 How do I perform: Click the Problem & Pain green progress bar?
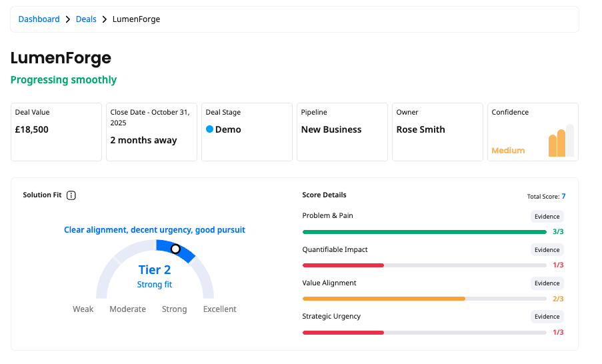point(424,232)
